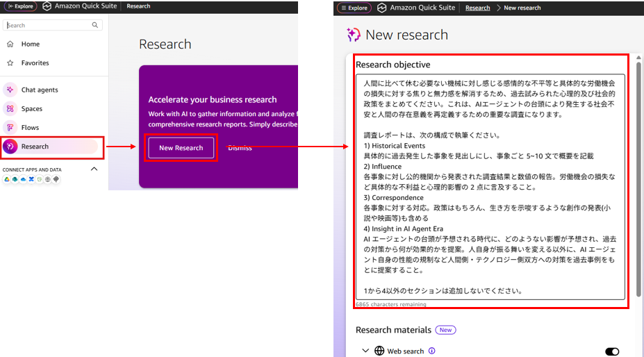Click the 'Research' label in the left top bar

(138, 6)
